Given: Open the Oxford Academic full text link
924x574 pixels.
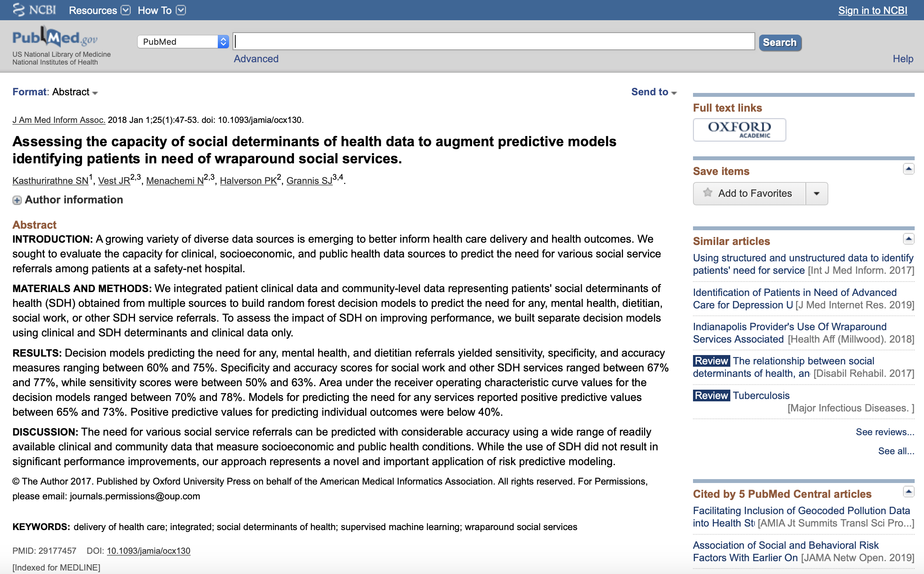Looking at the screenshot, I should (x=739, y=130).
